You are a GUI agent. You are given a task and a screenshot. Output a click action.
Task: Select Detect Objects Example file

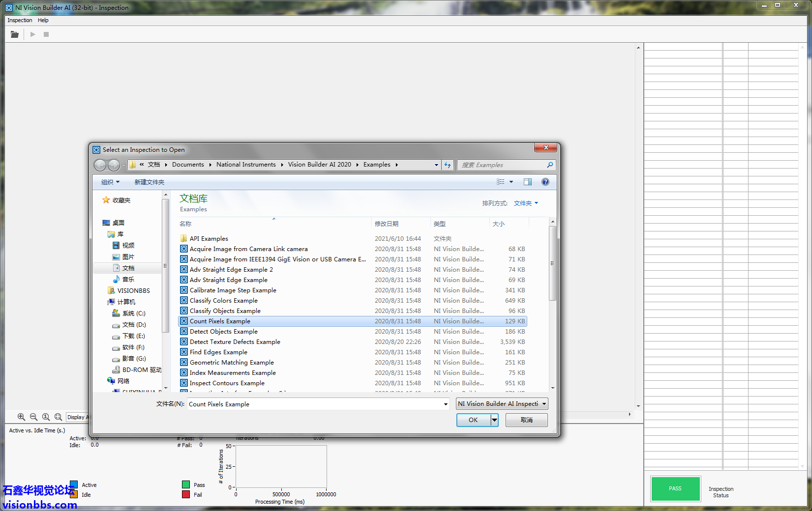[223, 332]
